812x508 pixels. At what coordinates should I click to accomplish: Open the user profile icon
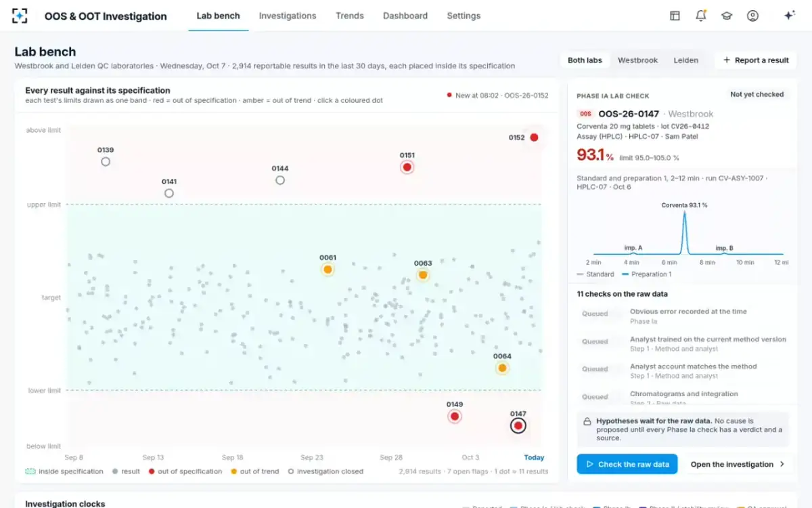tap(752, 16)
